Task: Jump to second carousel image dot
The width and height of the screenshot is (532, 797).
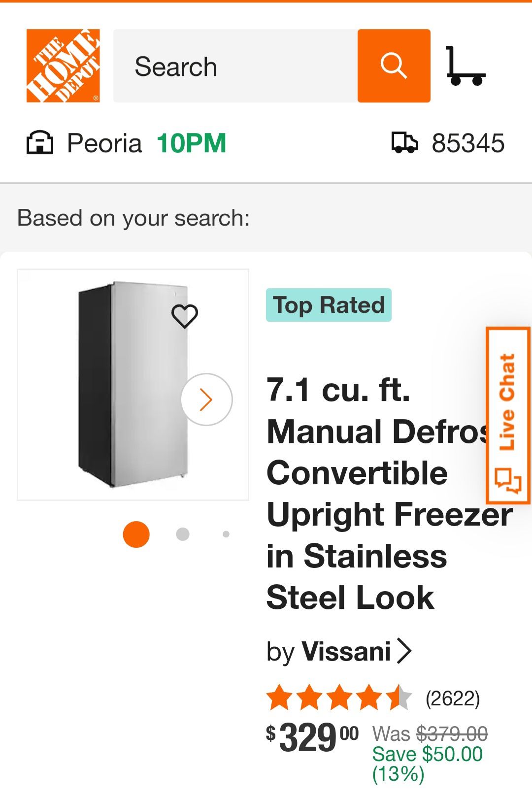Action: (x=183, y=534)
